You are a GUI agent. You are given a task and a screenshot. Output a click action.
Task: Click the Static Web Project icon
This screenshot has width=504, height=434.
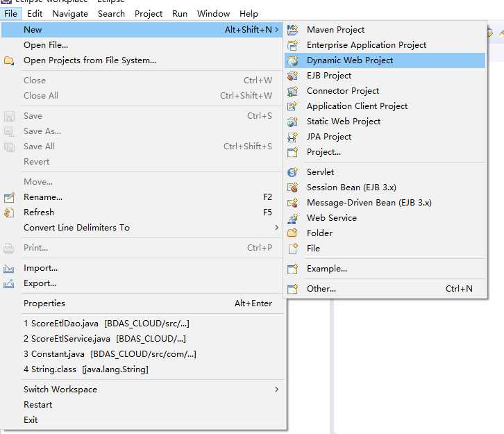292,122
